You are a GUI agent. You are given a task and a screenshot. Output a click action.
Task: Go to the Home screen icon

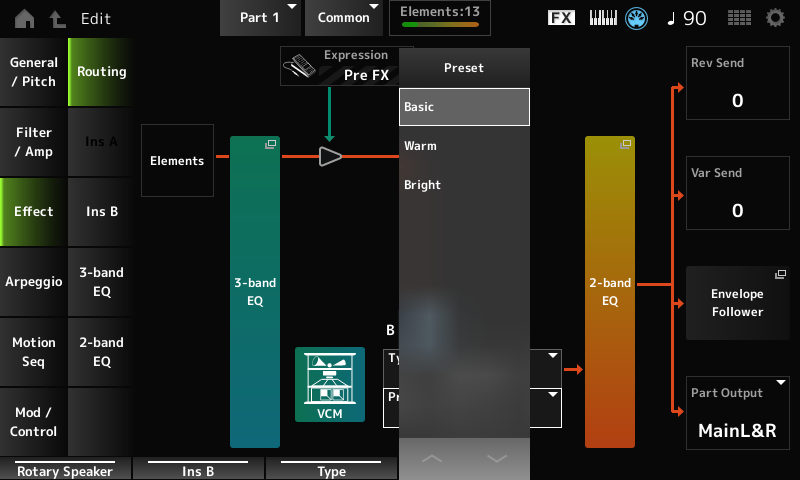pyautogui.click(x=24, y=18)
